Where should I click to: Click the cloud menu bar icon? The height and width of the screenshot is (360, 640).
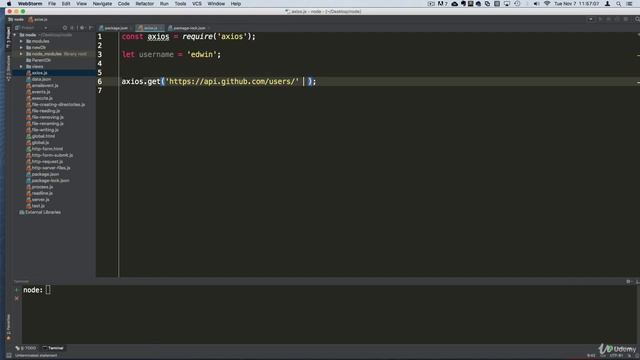454,4
